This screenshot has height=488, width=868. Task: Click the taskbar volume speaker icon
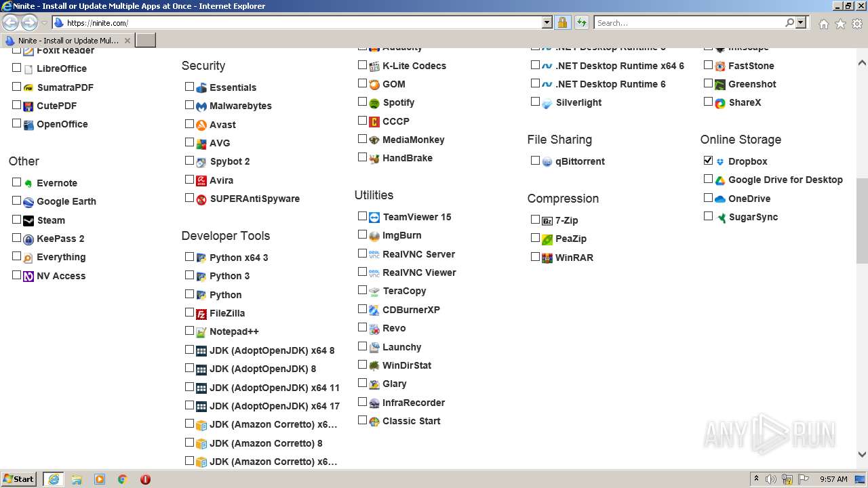(x=771, y=479)
